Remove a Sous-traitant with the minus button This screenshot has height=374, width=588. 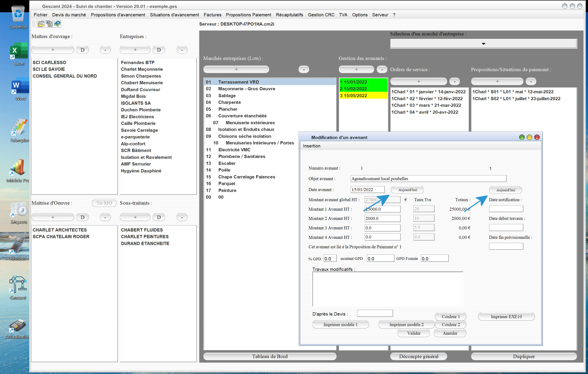point(182,217)
